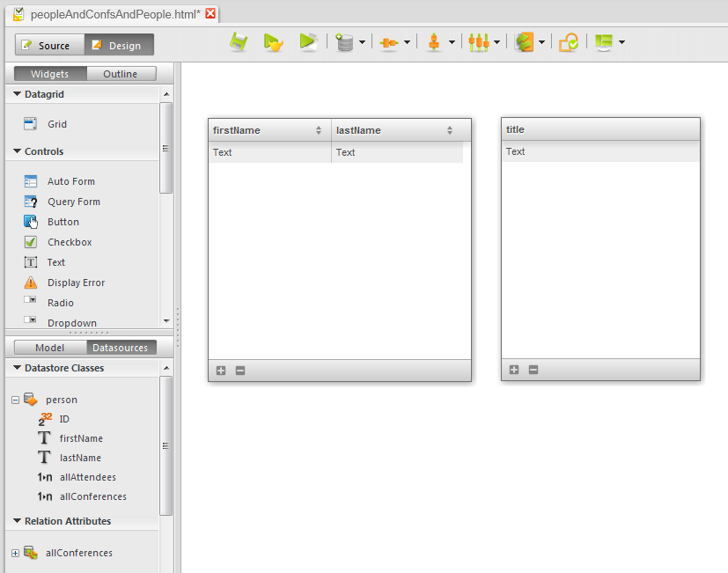Click the firstName column header

coord(261,130)
